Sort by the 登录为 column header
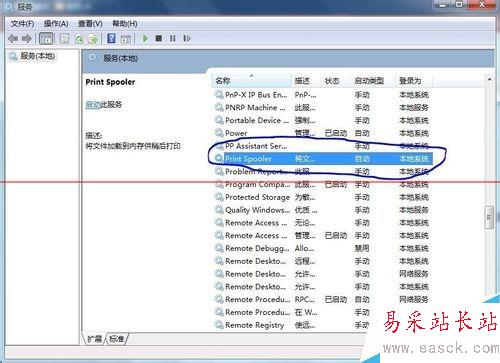This screenshot has width=500, height=363. (414, 80)
